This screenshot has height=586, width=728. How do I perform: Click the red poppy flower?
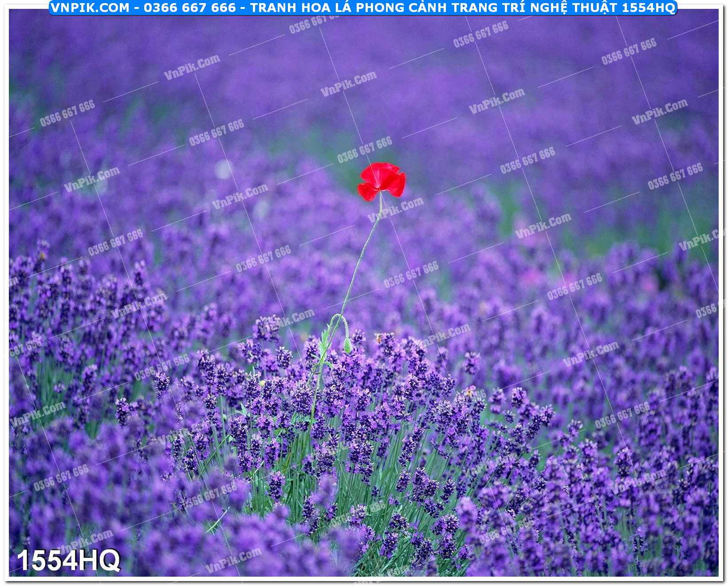(382, 181)
